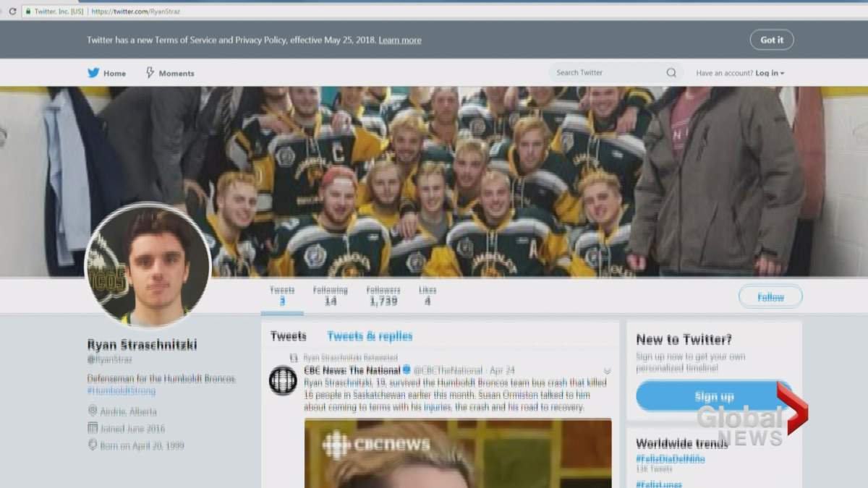Open Ryan Straschnitzki's profile picture
The height and width of the screenshot is (488, 868).
pos(149,265)
